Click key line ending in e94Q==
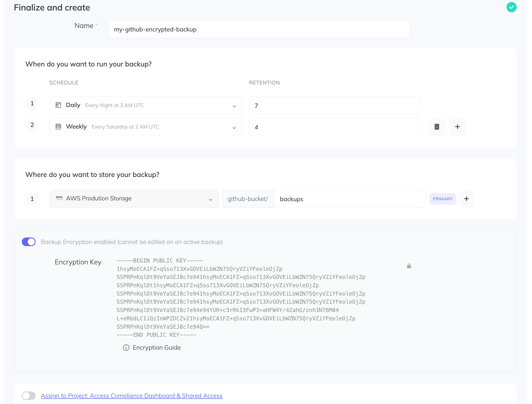Image resolution: width=532 pixels, height=404 pixels. (x=163, y=327)
